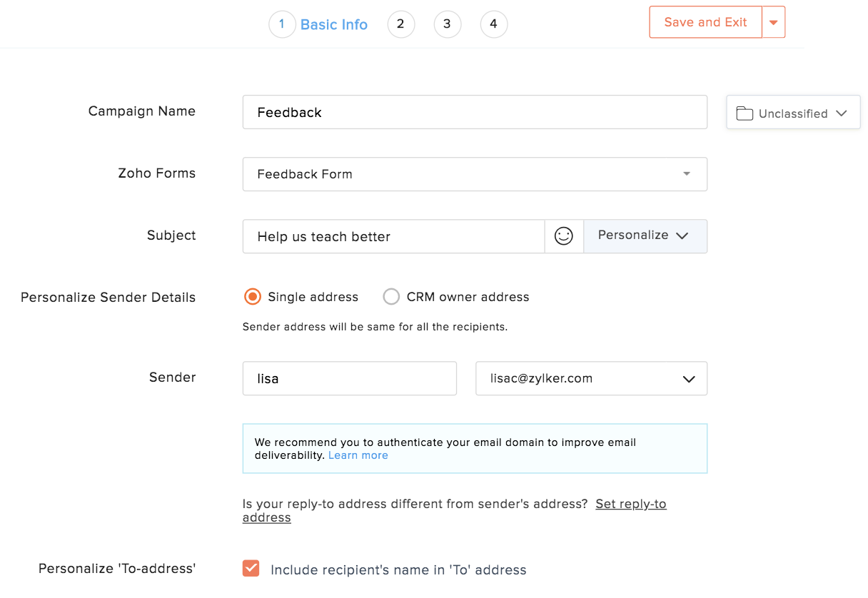Choose CRM owner address radio option
The image size is (868, 598).
(x=391, y=297)
